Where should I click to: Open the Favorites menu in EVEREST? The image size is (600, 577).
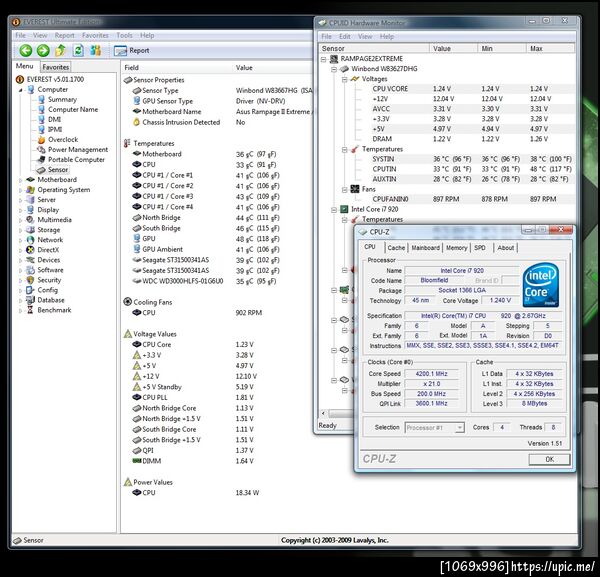pyautogui.click(x=95, y=36)
